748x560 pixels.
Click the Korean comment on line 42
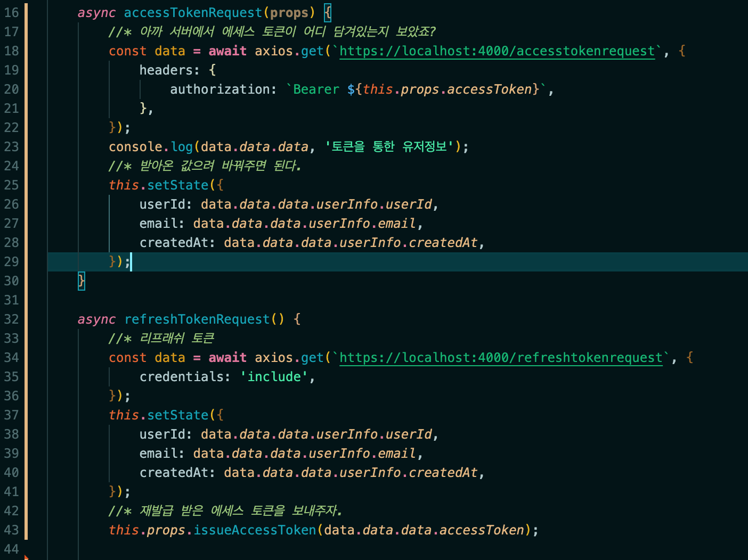point(225,511)
